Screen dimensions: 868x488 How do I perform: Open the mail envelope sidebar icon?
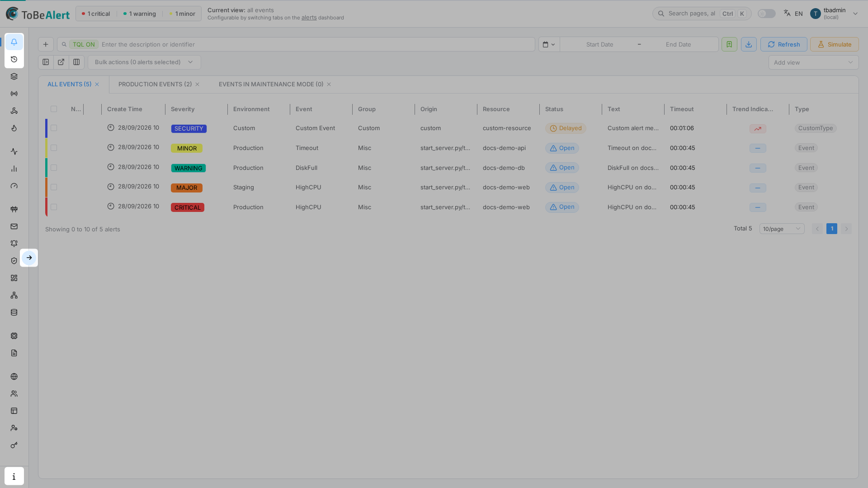pyautogui.click(x=14, y=226)
